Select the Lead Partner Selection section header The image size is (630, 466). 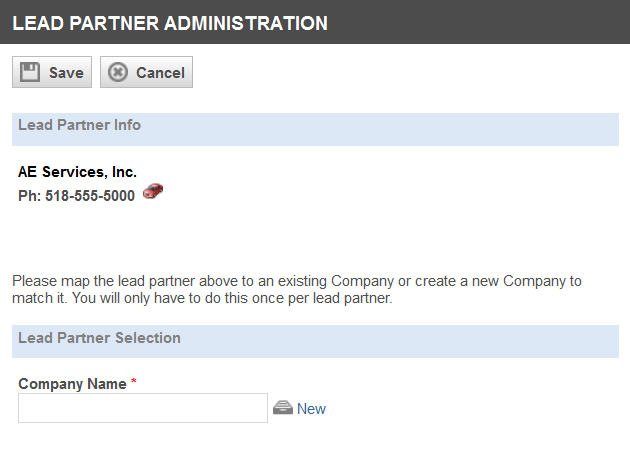[315, 341]
